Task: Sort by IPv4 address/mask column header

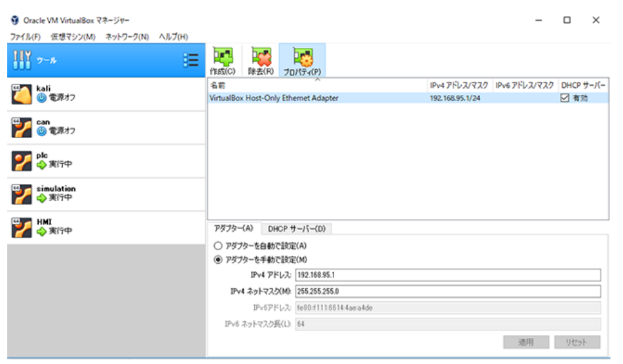Action: 459,85
